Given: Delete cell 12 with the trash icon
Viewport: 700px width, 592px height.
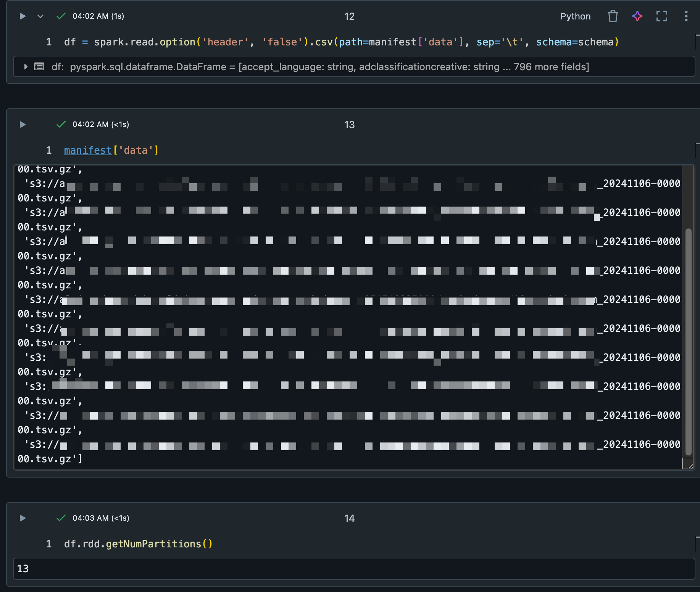Looking at the screenshot, I should click(613, 16).
